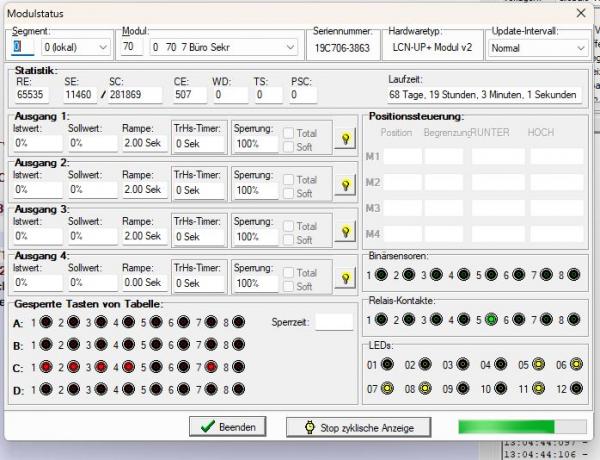This screenshot has height=460, width=600.
Task: Click red locked key C1 indicator
Action: pos(46,367)
